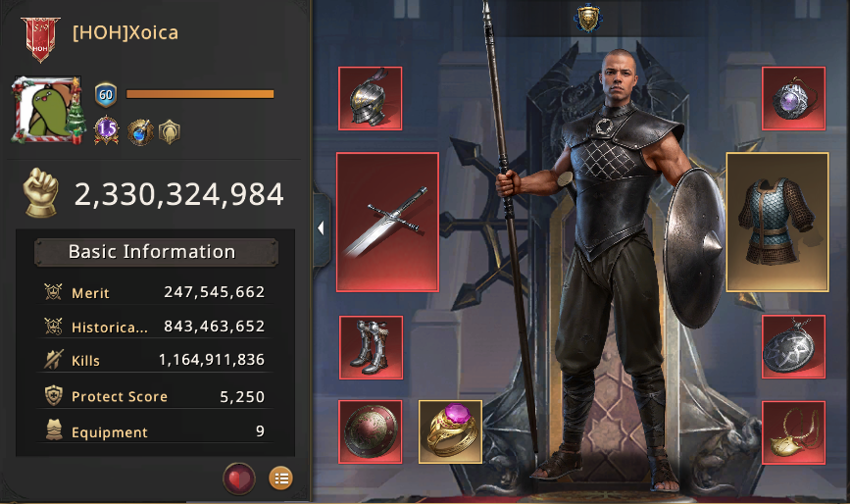Click the VIP 15 badge icon
This screenshot has height=504, width=850.
pyautogui.click(x=106, y=130)
